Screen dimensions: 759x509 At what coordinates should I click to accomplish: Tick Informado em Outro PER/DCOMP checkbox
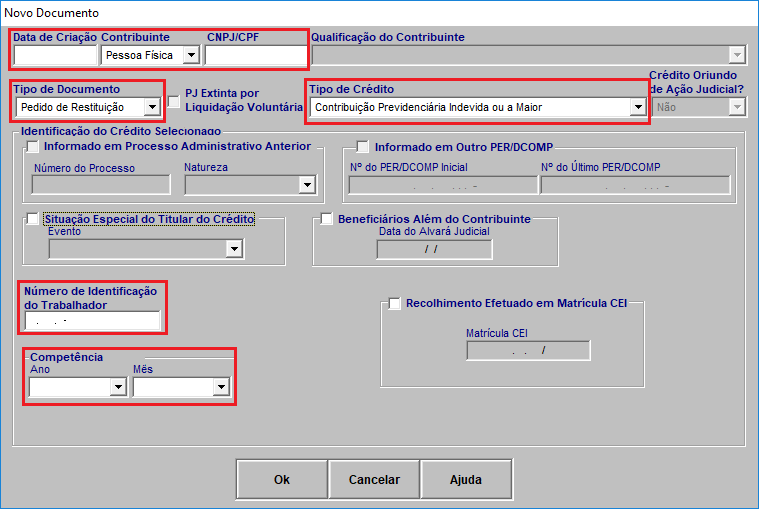pos(363,147)
